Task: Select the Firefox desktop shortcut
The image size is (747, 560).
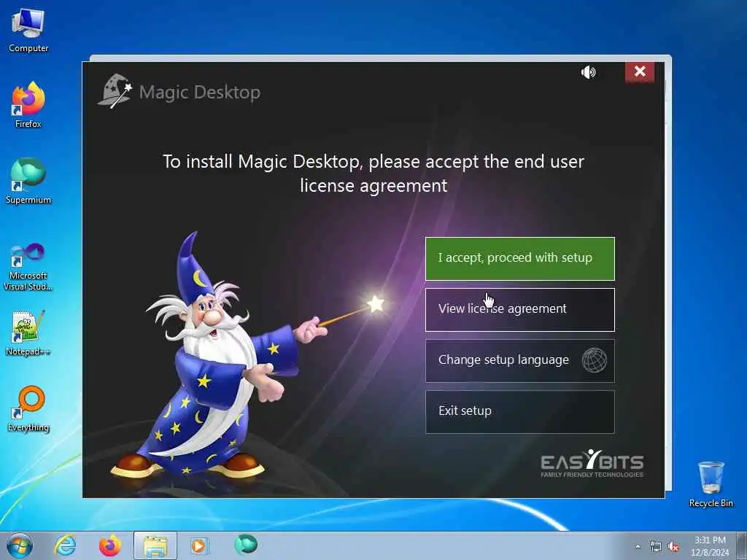Action: (x=28, y=105)
